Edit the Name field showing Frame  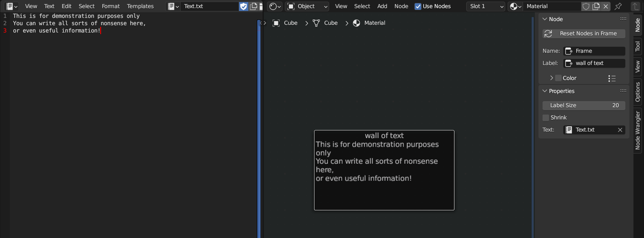pyautogui.click(x=594, y=51)
